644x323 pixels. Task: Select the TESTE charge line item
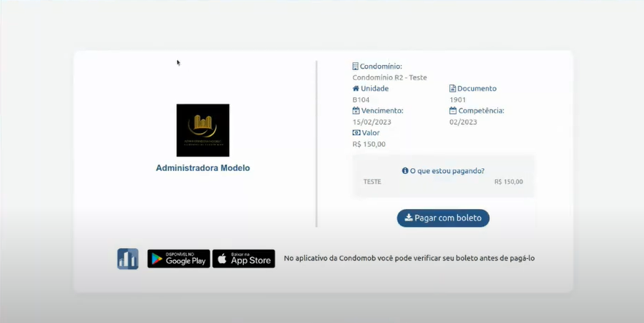[x=372, y=182]
